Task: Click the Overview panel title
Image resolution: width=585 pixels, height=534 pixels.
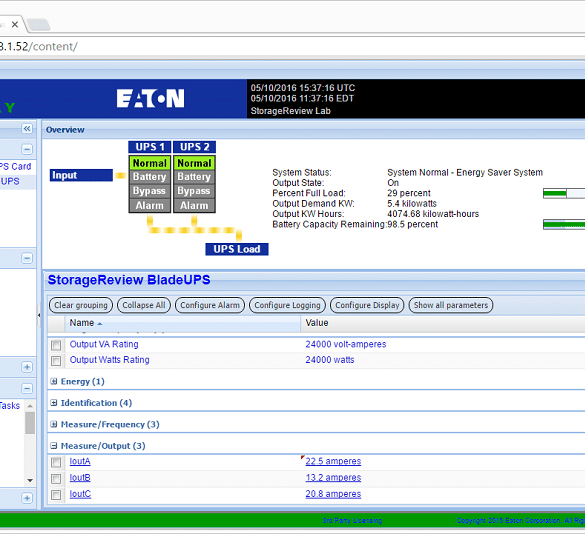Action: point(65,130)
